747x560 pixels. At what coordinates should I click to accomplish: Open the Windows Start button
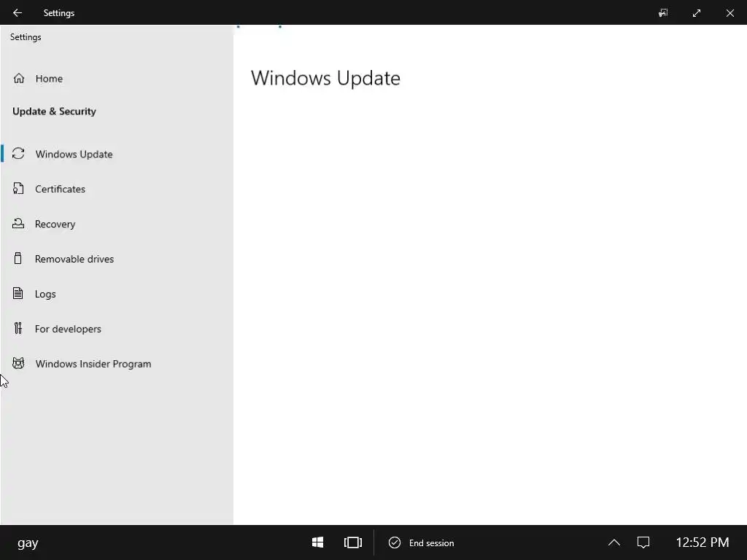tap(318, 542)
